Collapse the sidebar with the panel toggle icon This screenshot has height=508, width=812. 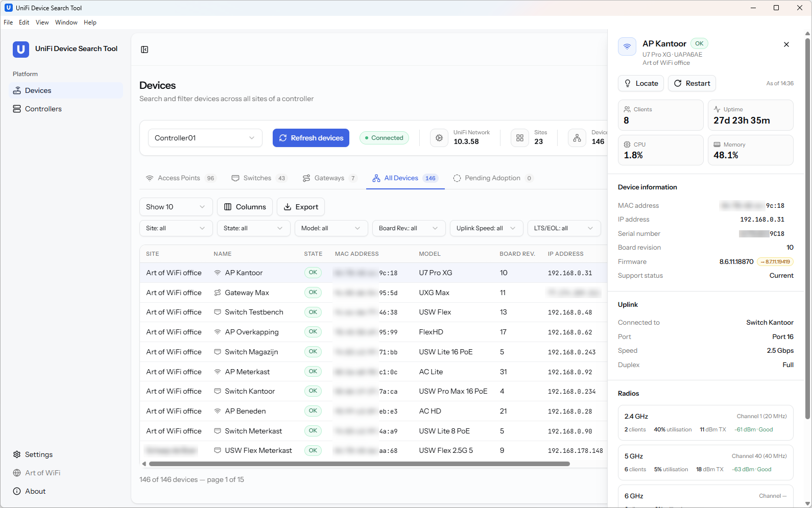pyautogui.click(x=145, y=50)
